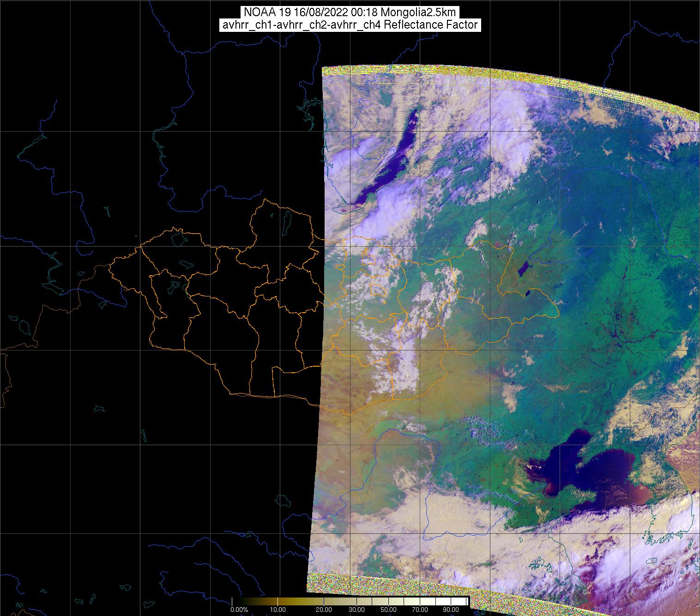Click the elongated lake outline in northern Mongolia
This screenshot has width=700, height=616.
point(287,223)
